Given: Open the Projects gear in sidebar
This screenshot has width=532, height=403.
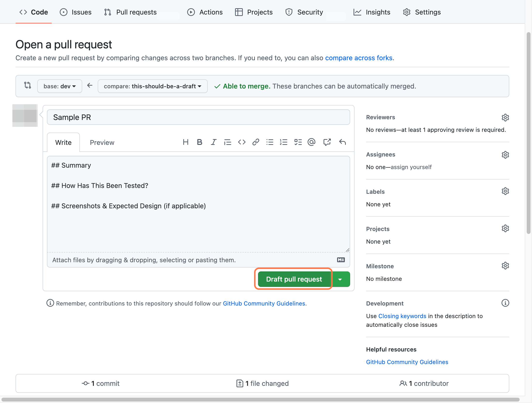Looking at the screenshot, I should 505,229.
